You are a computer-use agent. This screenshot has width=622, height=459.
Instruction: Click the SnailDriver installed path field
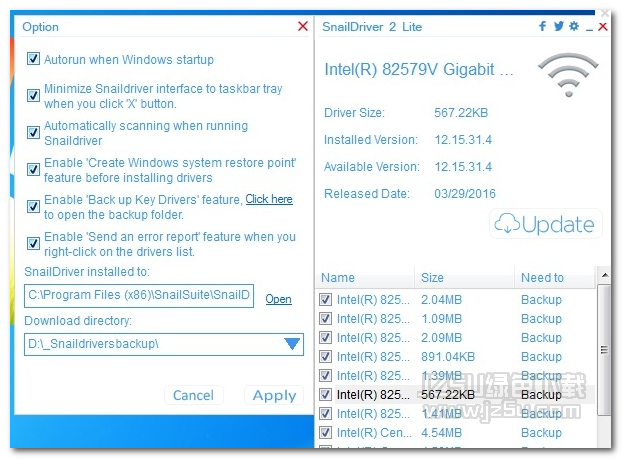pyautogui.click(x=139, y=296)
